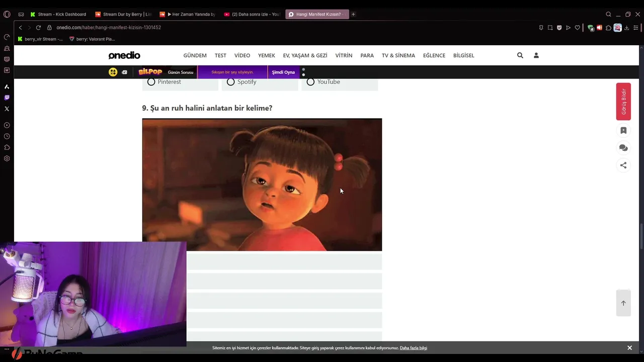Open the GÜNDEM menu
The height and width of the screenshot is (362, 644).
click(x=195, y=55)
